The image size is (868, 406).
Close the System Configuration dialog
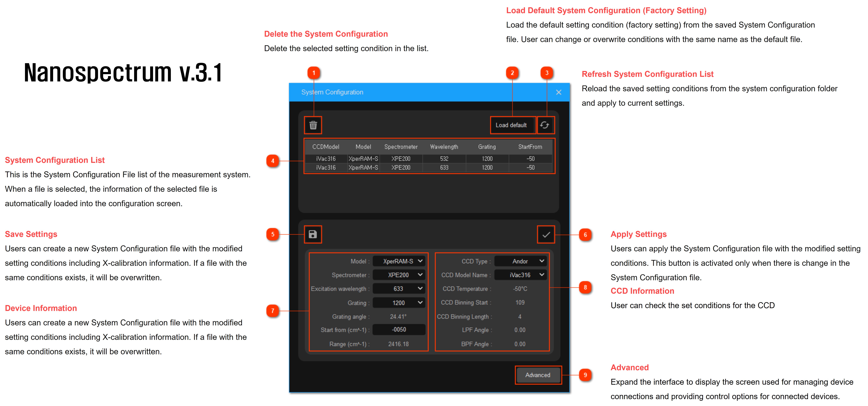click(558, 92)
